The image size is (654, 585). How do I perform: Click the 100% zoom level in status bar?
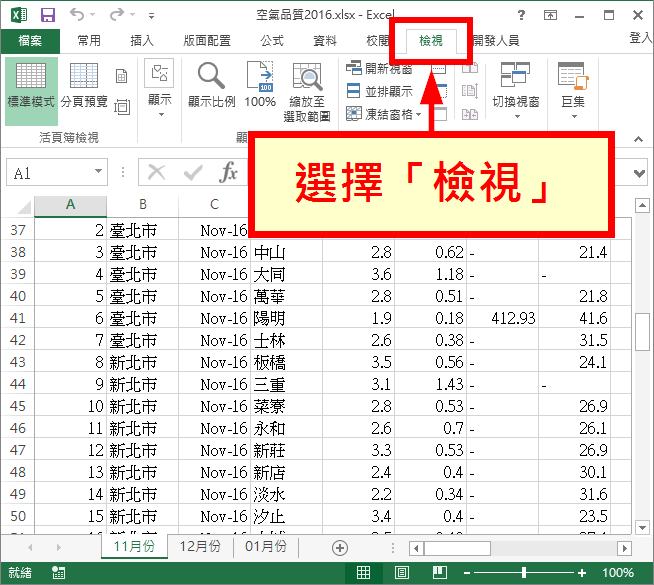(x=618, y=572)
